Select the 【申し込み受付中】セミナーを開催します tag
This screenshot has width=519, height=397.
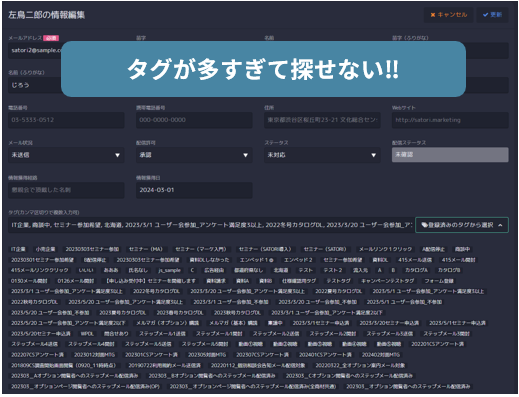150,281
